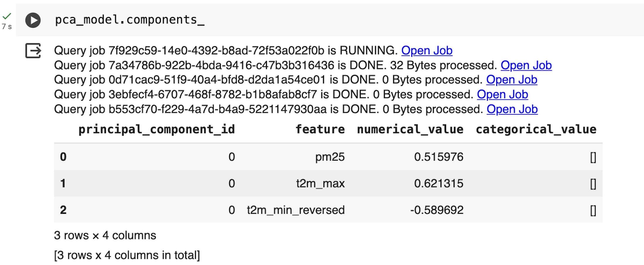Select the value -0.589692
The image size is (644, 265).
click(437, 210)
